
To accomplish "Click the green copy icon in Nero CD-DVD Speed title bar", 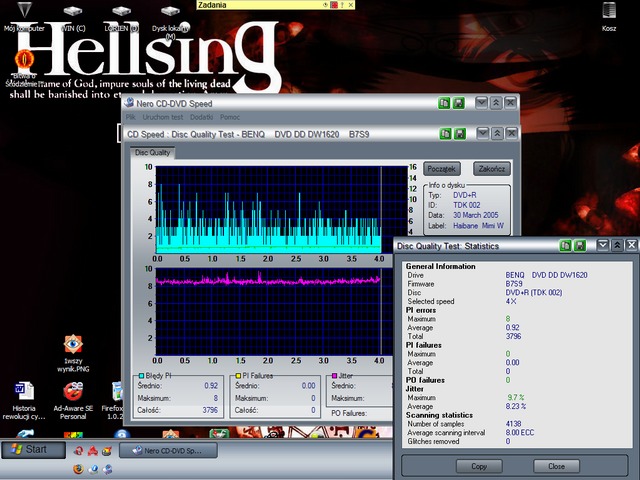I will pos(444,103).
